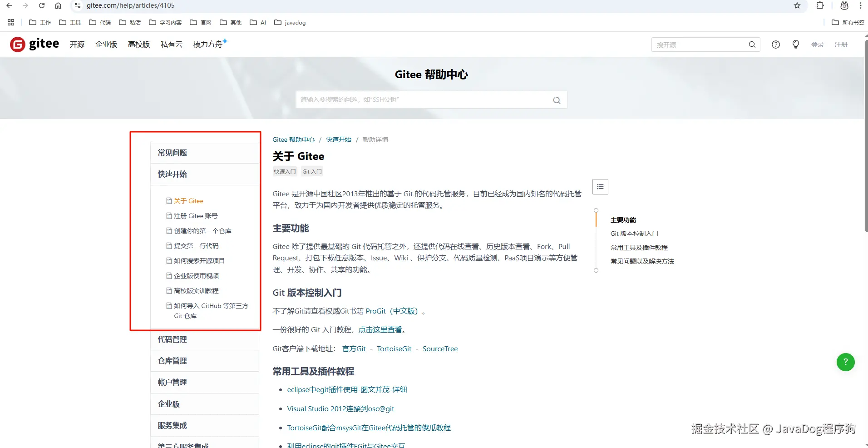Screen dimensions: 868x448
Task: Expand the 仓库管理 sidebar section
Action: pyautogui.click(x=172, y=360)
